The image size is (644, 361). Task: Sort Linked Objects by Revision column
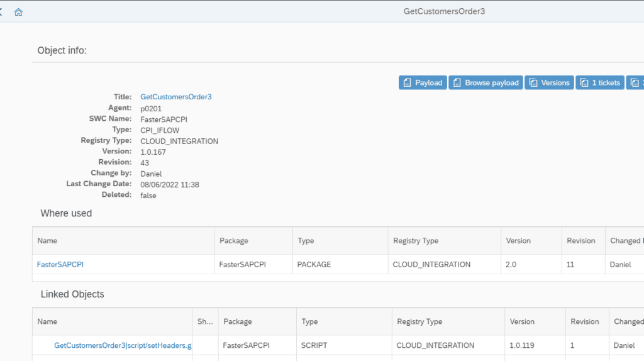coord(587,321)
